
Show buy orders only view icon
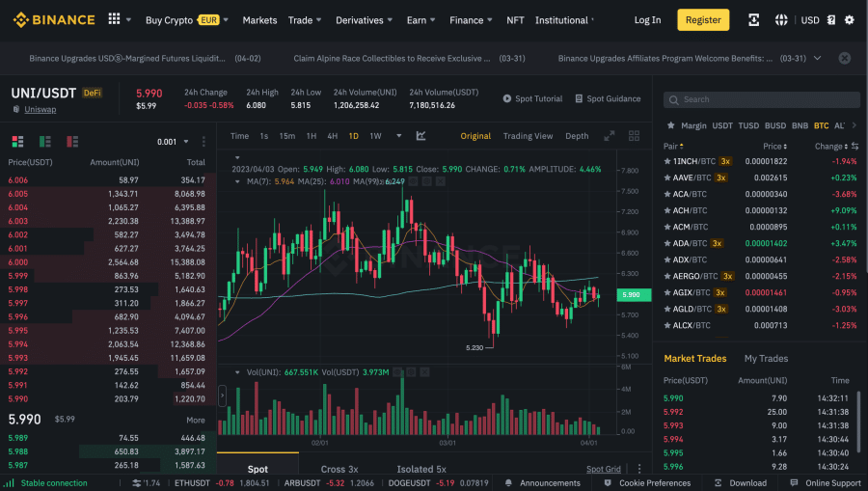pyautogui.click(x=44, y=142)
